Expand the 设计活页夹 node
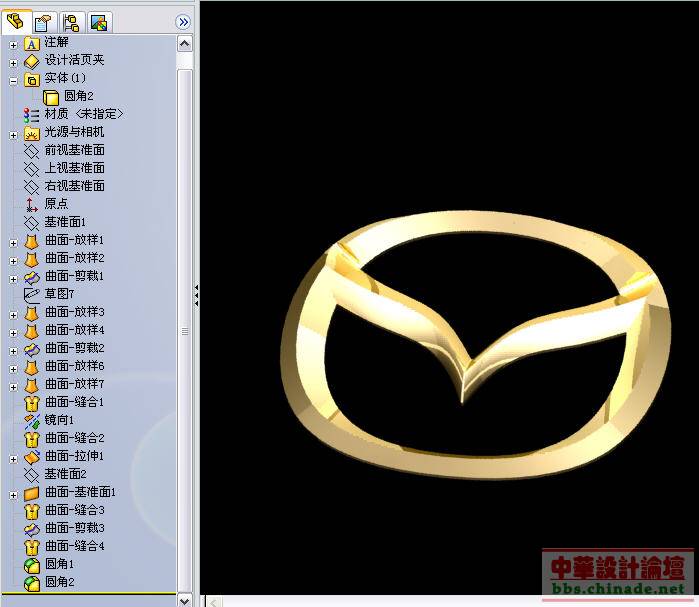The height and width of the screenshot is (607, 699). pos(13,63)
